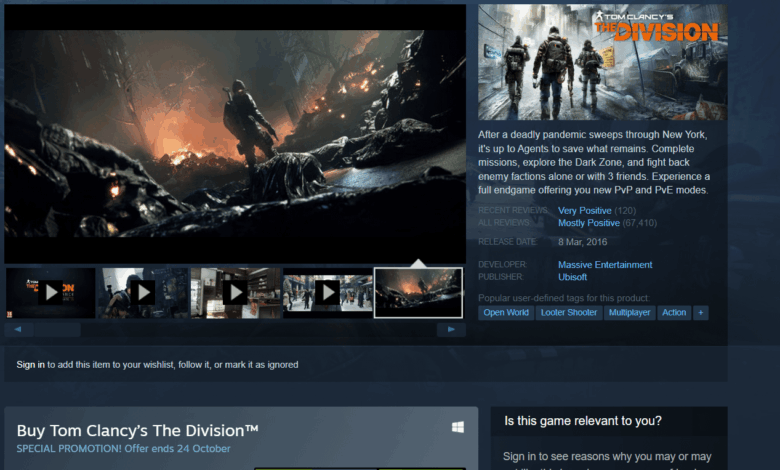This screenshot has width=780, height=470.
Task: Click the 8 Mar, 2016 release date
Action: click(x=583, y=242)
